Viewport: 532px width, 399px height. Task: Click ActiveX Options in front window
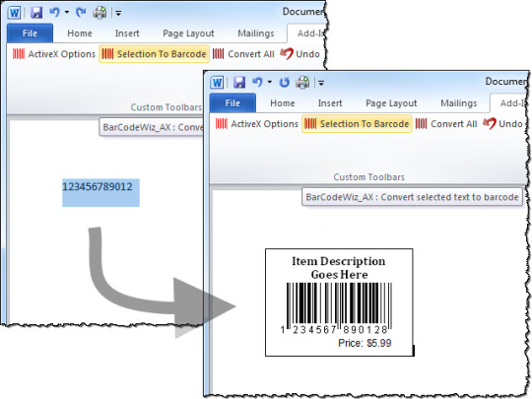[256, 124]
